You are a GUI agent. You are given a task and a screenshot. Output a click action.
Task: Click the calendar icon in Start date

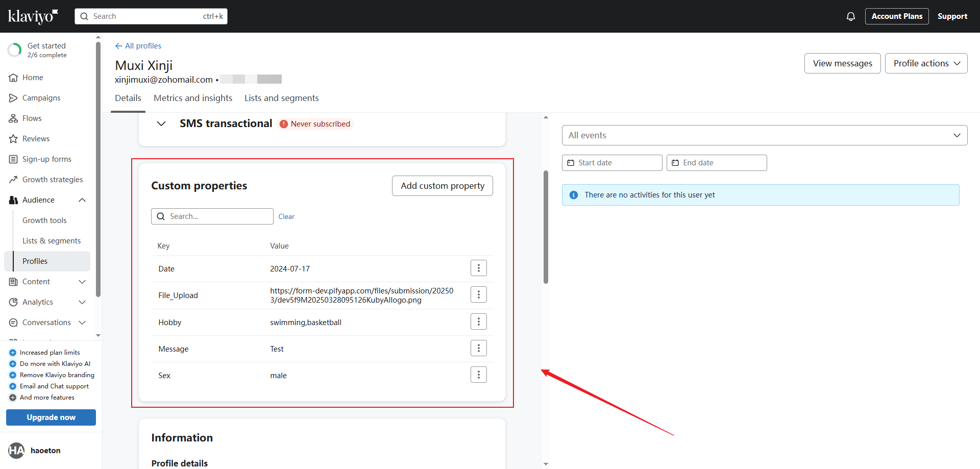(571, 163)
